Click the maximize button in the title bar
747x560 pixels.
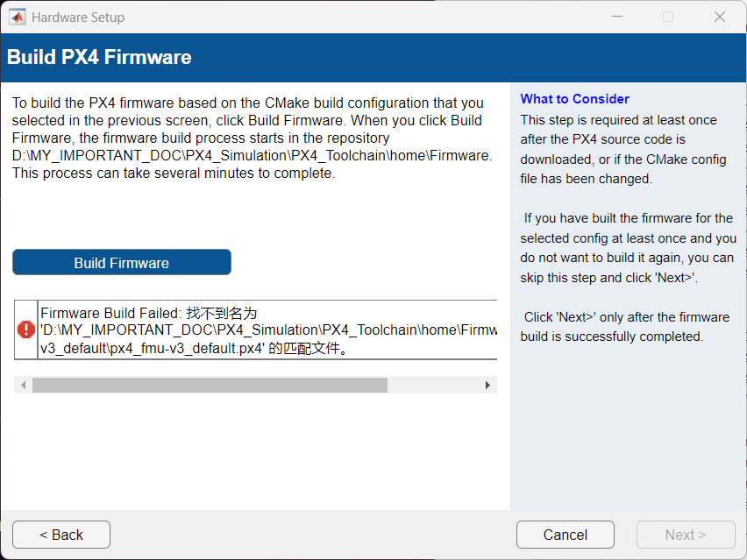[668, 17]
